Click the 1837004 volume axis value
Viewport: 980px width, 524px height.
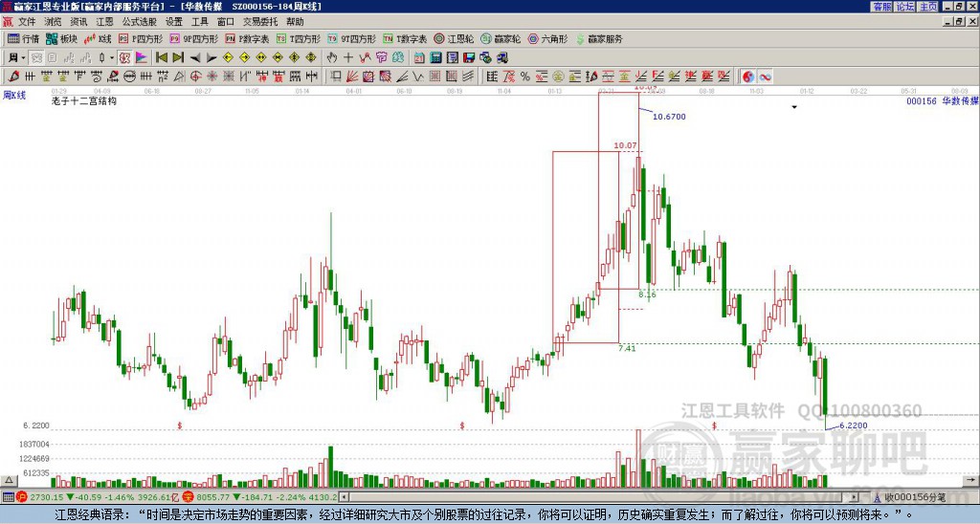point(35,444)
